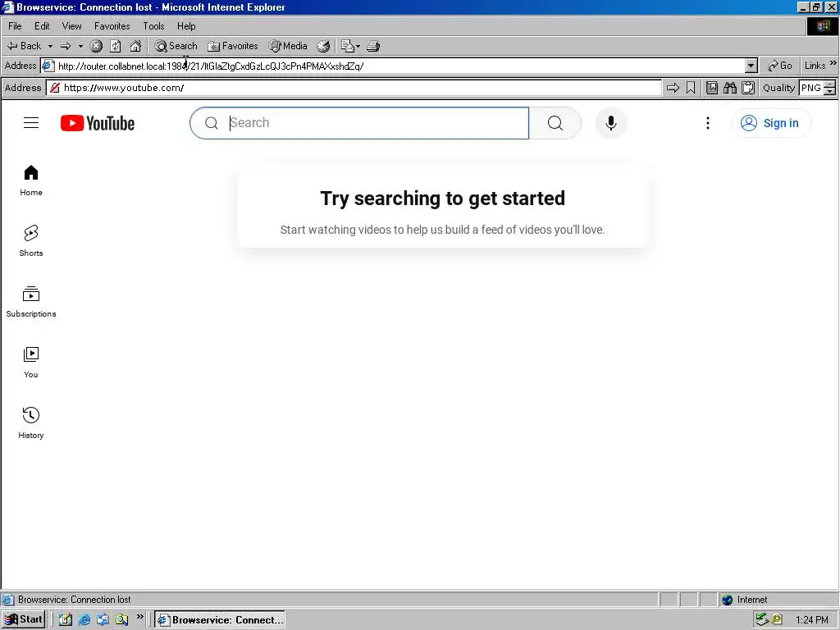Go back with the Back arrow button

click(24, 46)
